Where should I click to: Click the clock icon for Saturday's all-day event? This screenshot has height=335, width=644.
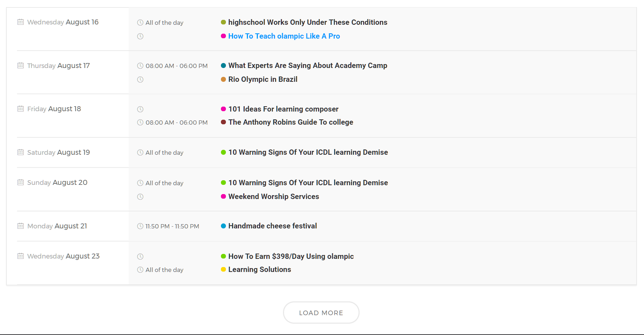(x=140, y=153)
